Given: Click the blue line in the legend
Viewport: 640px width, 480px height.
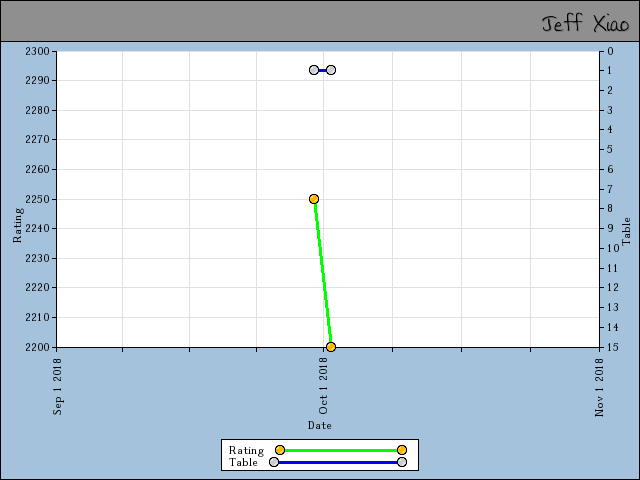Looking at the screenshot, I should coord(338,462).
